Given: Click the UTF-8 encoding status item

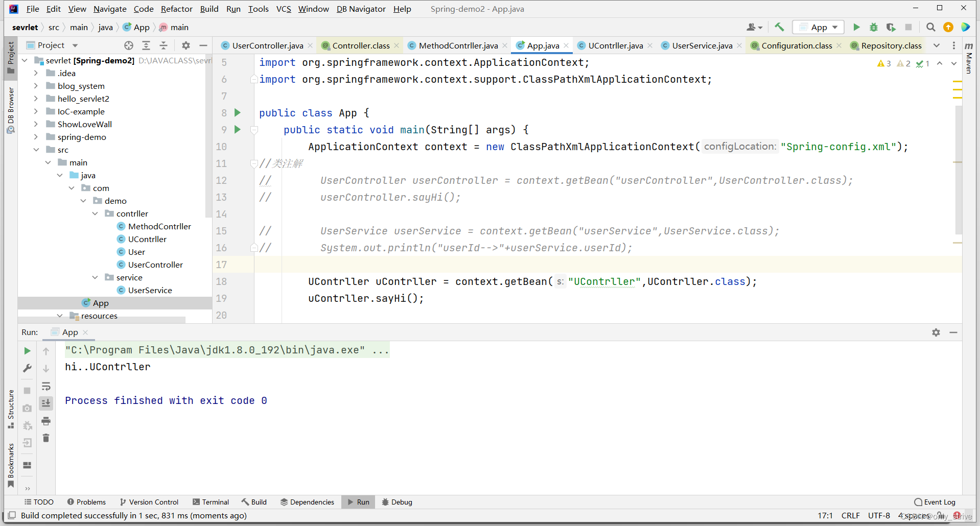Looking at the screenshot, I should pos(879,515).
